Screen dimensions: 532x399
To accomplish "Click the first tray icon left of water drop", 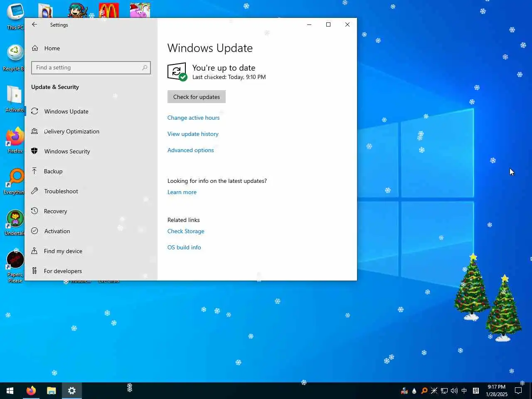I will [404, 391].
